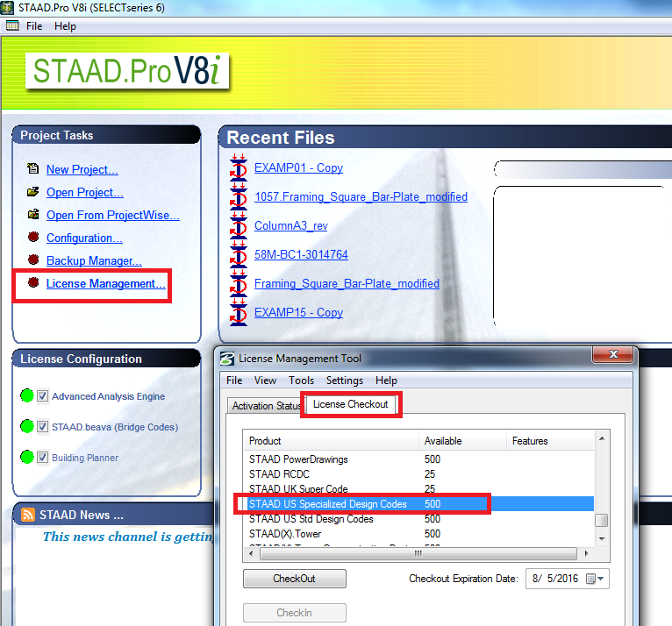Select STAAD PowerDrawings row

[418, 459]
